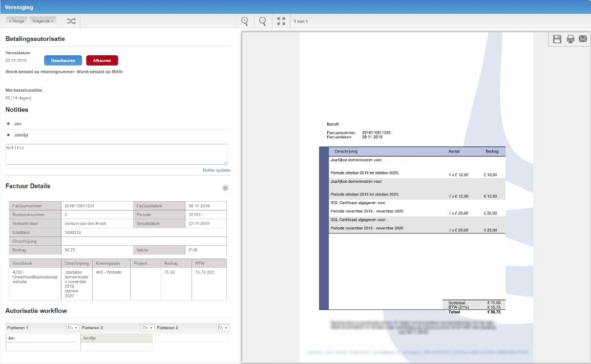The image size is (591, 364).
Task: Click the 4230 Onderhoud&aanpassing website cell
Action: 35,284
